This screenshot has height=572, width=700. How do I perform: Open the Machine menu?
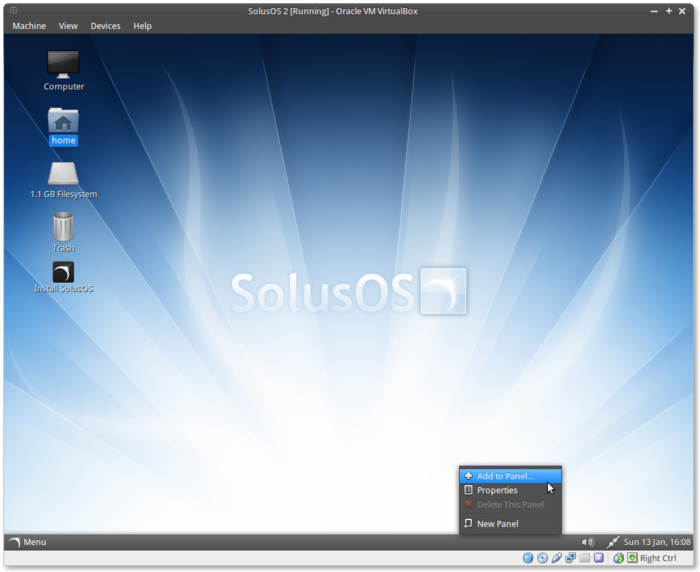tap(29, 26)
